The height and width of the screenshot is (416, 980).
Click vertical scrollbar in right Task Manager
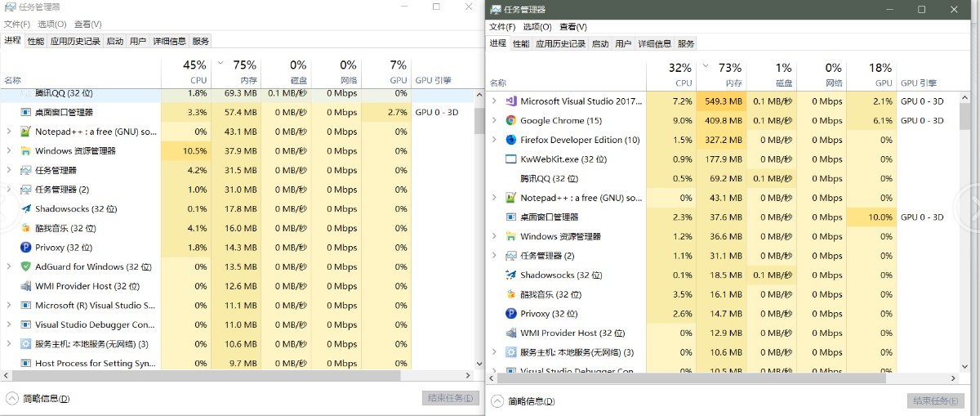point(965,116)
